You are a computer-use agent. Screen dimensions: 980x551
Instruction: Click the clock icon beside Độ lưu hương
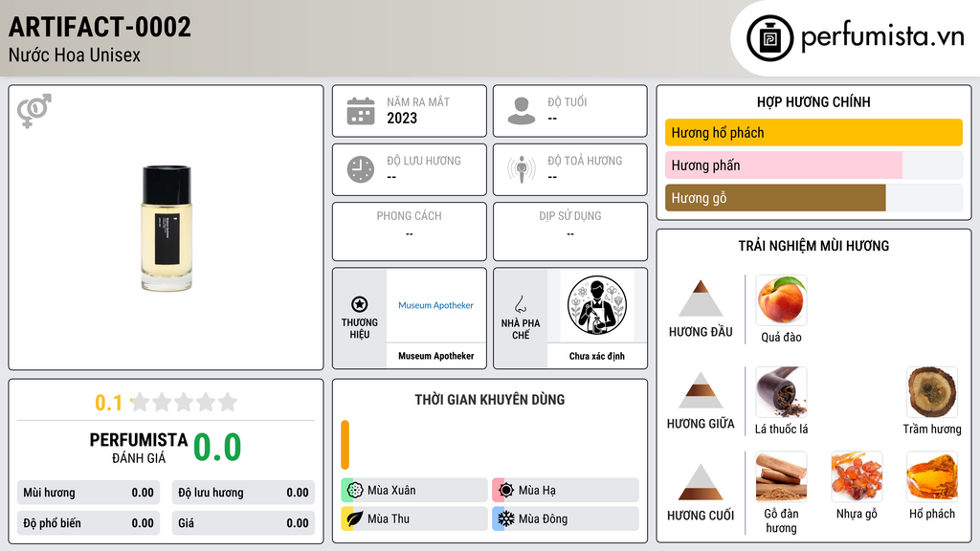coord(361,169)
